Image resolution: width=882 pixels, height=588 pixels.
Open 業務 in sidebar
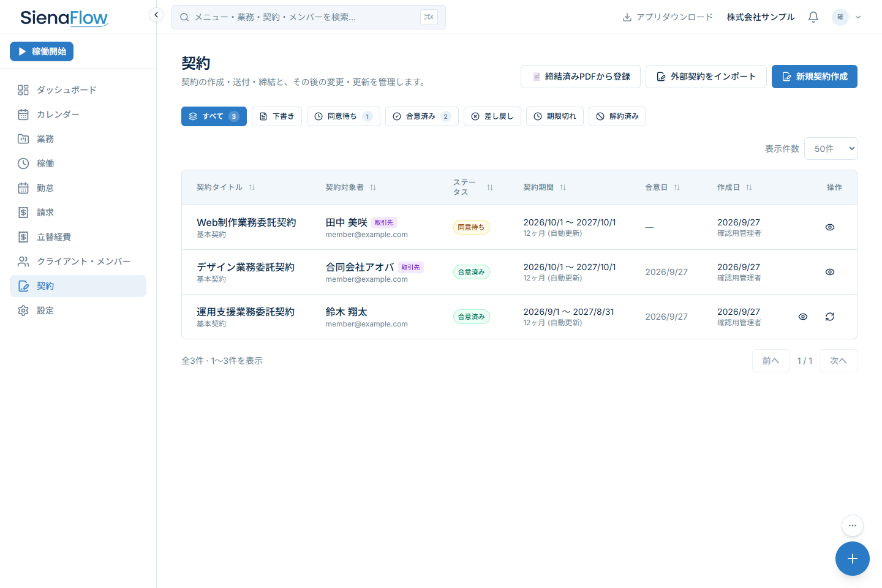(78, 139)
